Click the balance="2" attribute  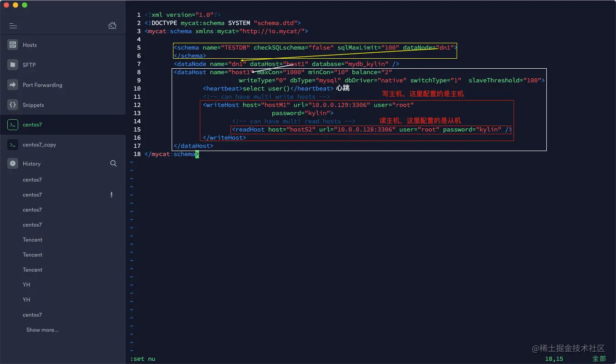coord(372,72)
